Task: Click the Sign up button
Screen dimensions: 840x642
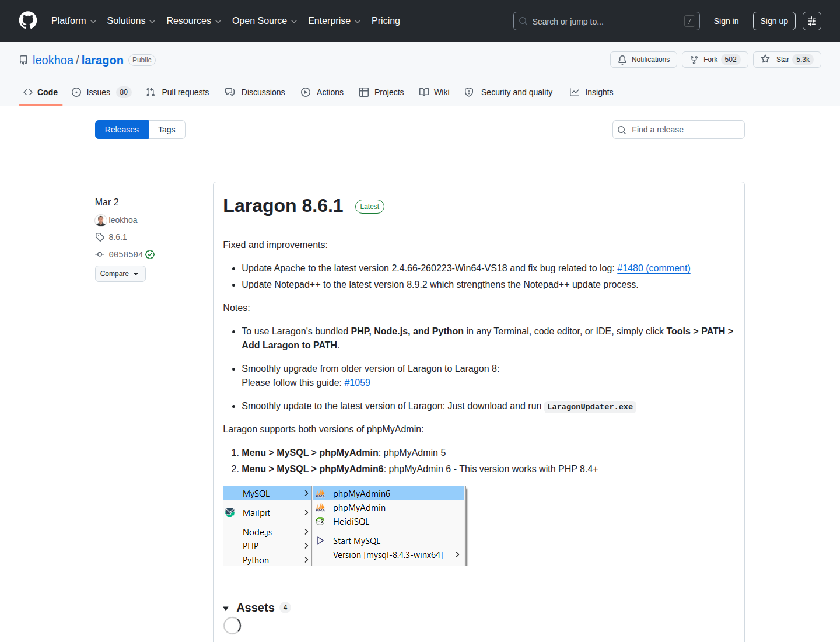Action: point(774,21)
